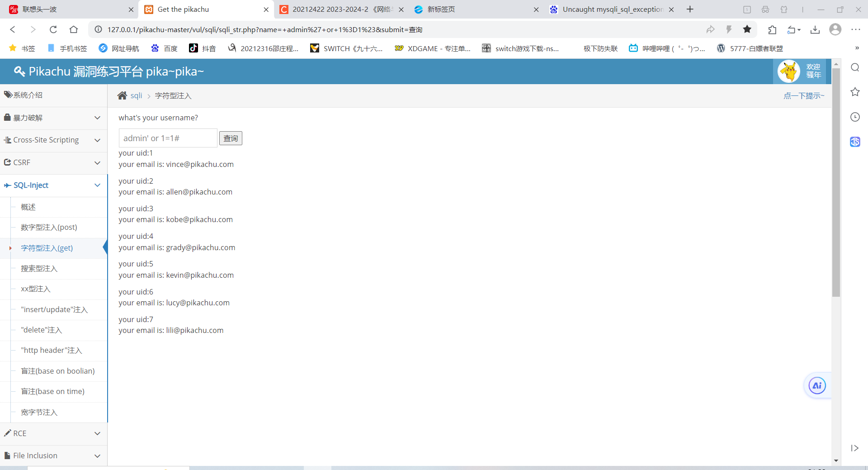Screen dimensions: 868x470
Task: Switch to the 20212422 2023-2024-2 tab
Action: (341, 9)
